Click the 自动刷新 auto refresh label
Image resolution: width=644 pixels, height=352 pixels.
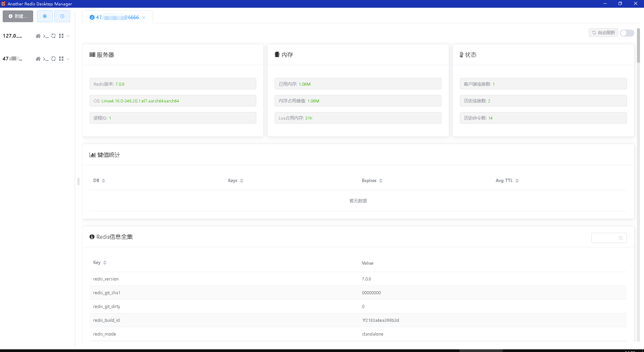point(603,33)
